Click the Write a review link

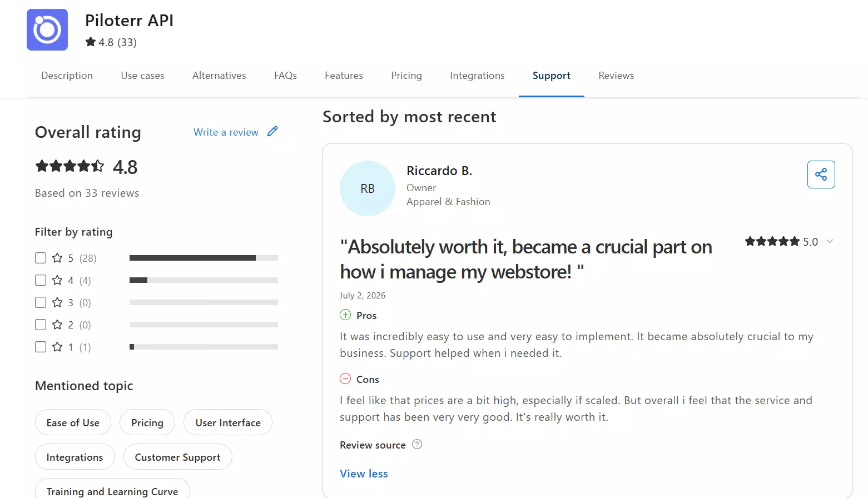[x=226, y=132]
